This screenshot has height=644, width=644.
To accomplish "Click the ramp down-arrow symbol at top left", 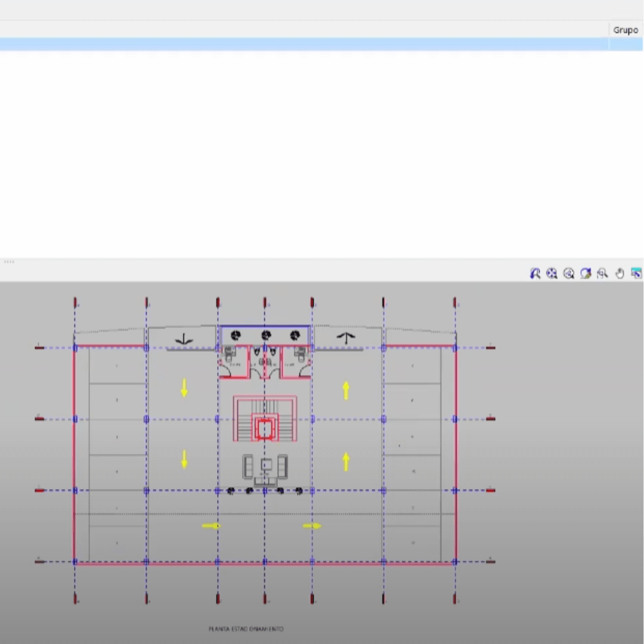I will [184, 340].
